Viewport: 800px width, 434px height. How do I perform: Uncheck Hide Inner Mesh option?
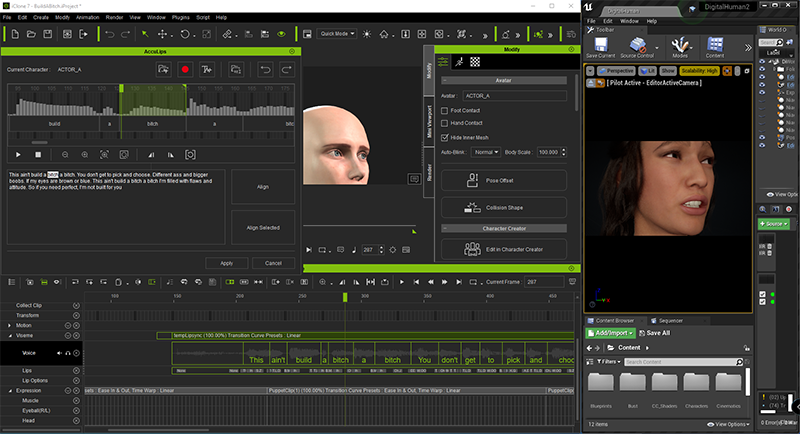(x=445, y=136)
